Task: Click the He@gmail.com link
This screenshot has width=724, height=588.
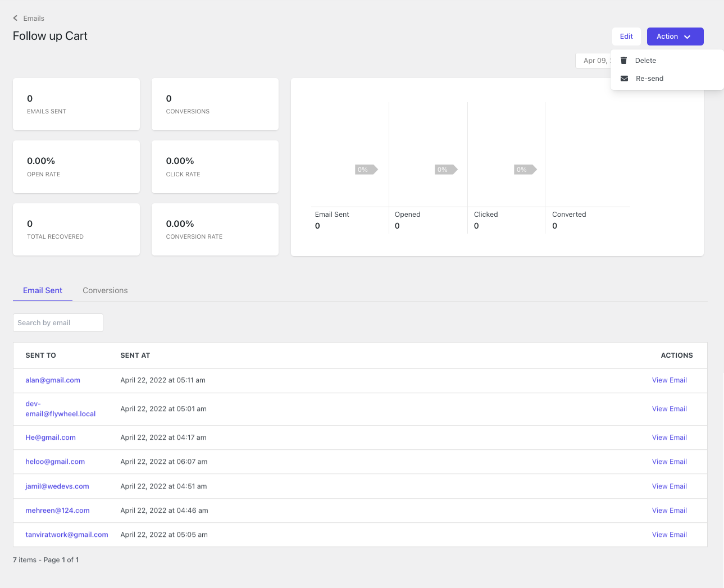Action: pos(50,437)
